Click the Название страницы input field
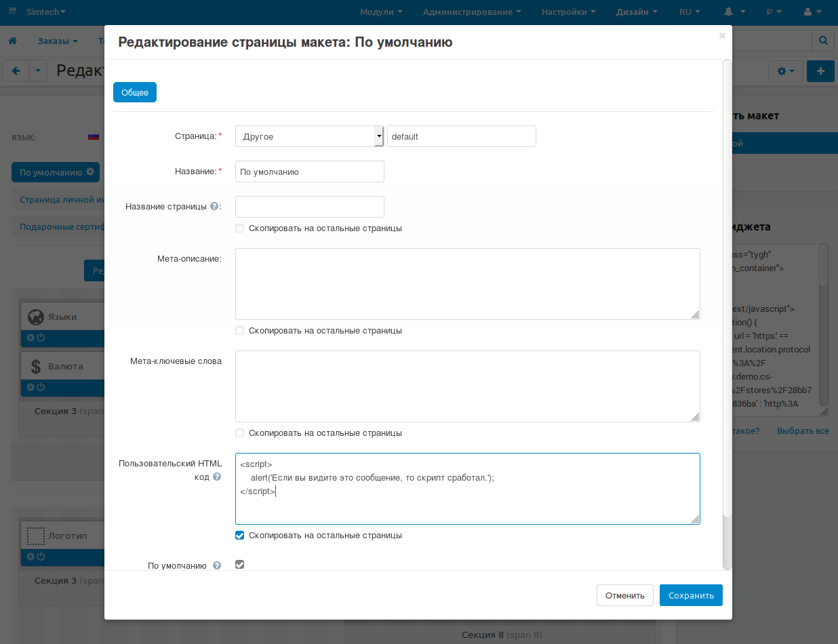The width and height of the screenshot is (838, 644). [x=310, y=207]
